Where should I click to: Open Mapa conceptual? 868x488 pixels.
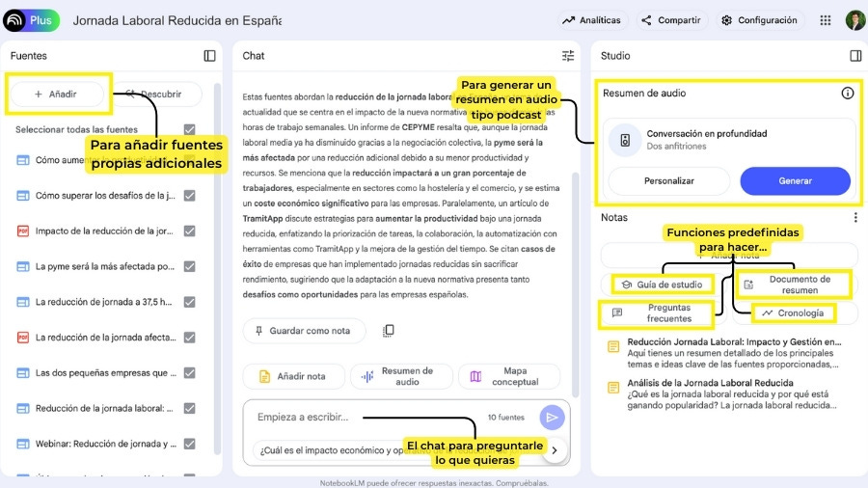coord(509,376)
